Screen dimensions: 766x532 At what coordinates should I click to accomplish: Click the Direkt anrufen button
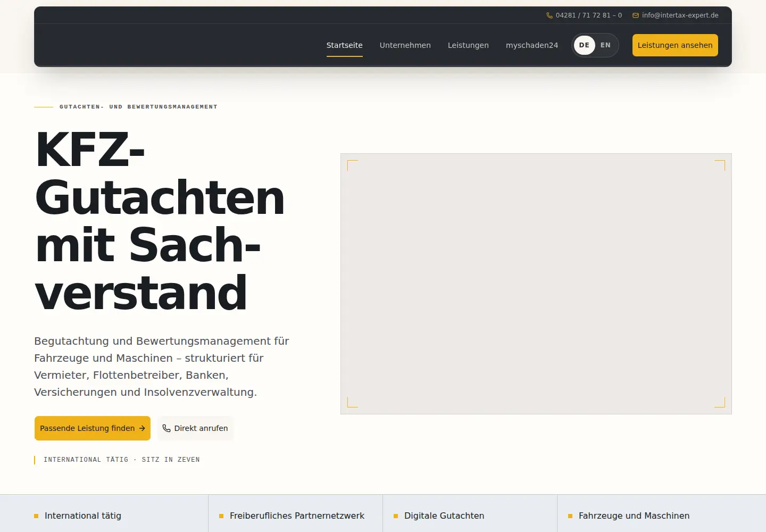[x=195, y=428]
